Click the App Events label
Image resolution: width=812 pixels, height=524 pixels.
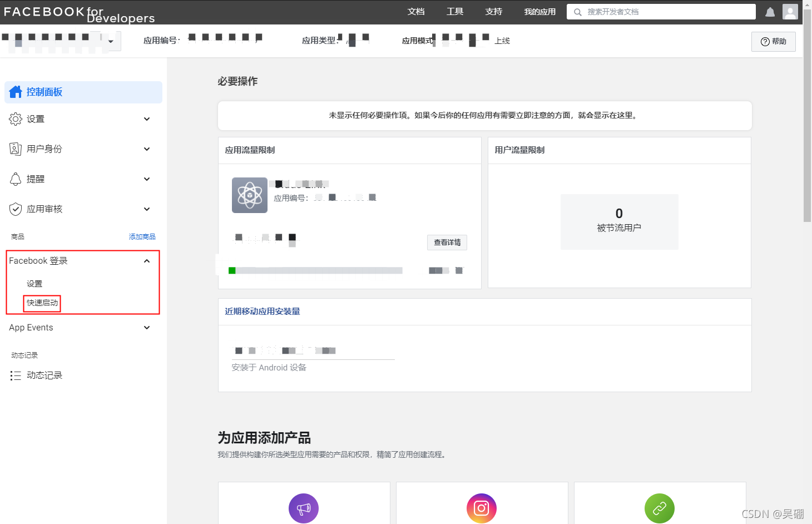[x=31, y=328]
